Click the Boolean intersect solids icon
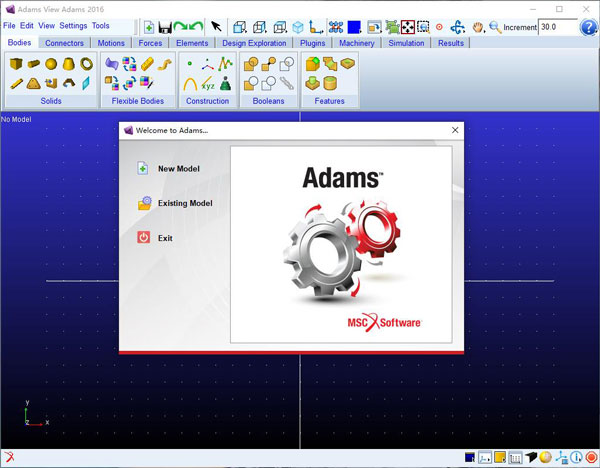This screenshot has width=600, height=468. [x=287, y=64]
